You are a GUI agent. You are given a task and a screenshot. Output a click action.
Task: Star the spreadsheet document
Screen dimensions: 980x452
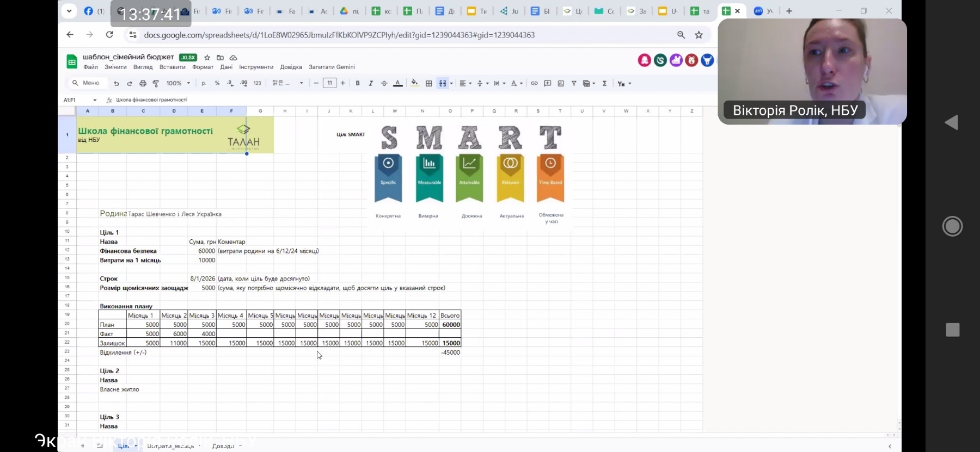[x=207, y=57]
